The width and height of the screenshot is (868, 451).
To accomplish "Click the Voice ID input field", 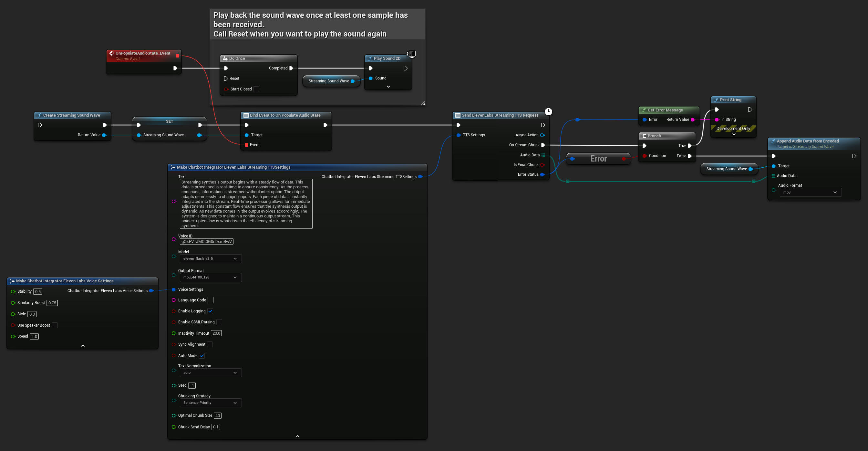I will [206, 241].
